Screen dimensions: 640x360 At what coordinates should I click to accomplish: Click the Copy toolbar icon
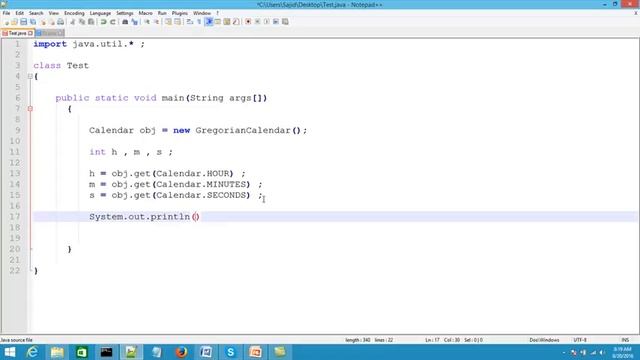tap(82, 22)
